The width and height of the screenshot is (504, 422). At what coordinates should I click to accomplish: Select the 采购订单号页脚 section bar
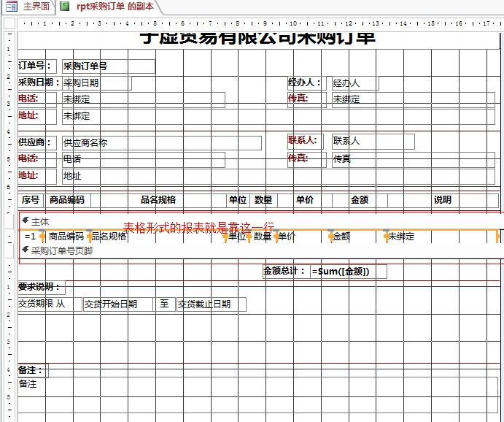pyautogui.click(x=261, y=250)
